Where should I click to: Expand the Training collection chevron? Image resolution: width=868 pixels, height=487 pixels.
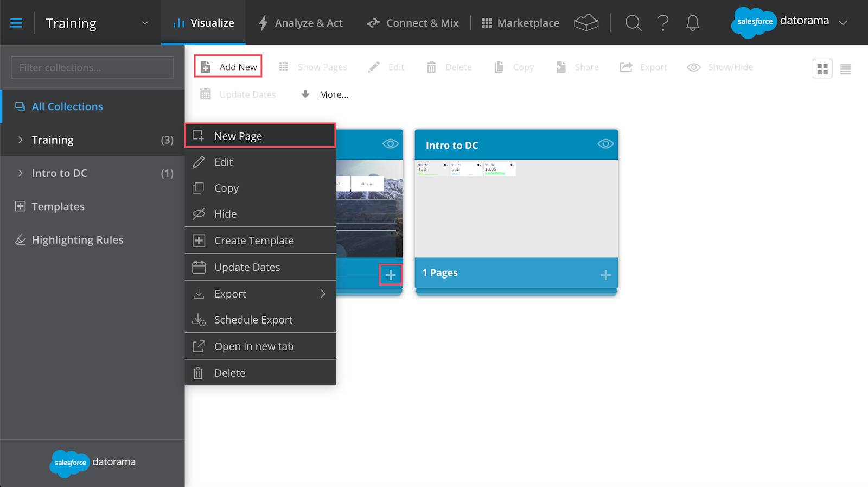click(20, 140)
